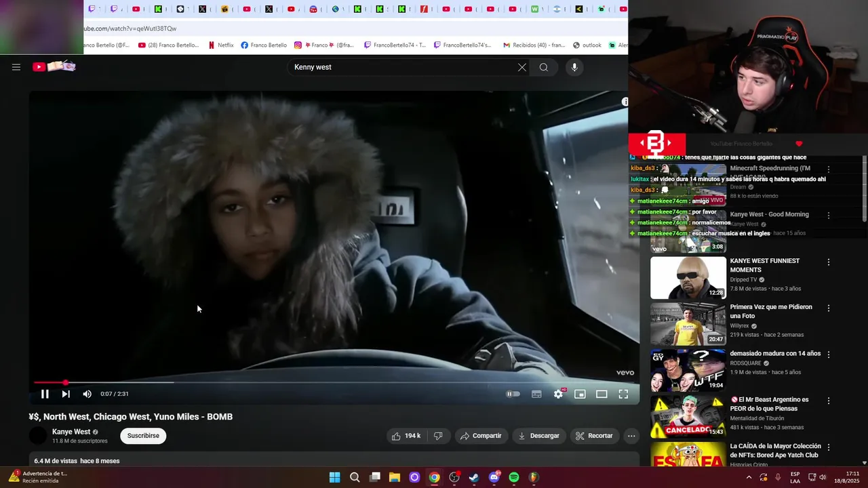Switch to the tab with the globe icon
Screen dimensions: 868x488
pos(335,9)
